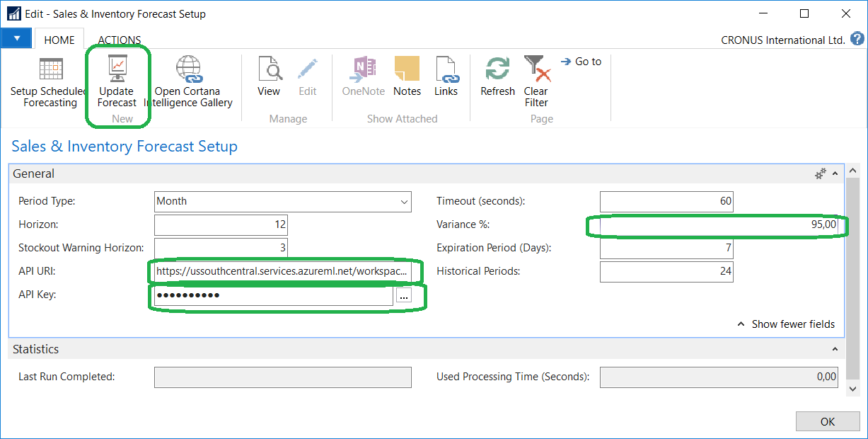This screenshot has width=868, height=439.
Task: Switch to the ACTIONS tab
Action: coord(120,40)
